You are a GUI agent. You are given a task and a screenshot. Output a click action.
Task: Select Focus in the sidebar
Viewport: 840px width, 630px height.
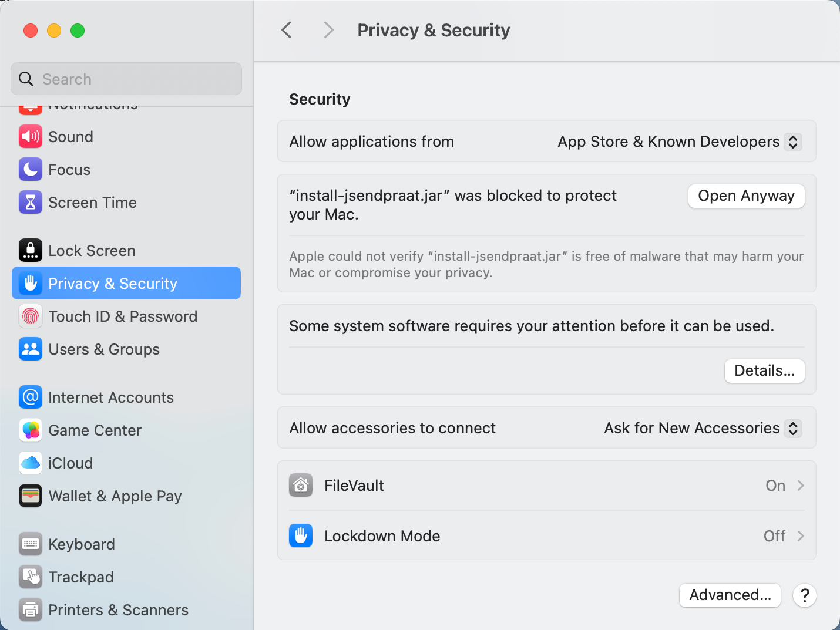coord(126,170)
